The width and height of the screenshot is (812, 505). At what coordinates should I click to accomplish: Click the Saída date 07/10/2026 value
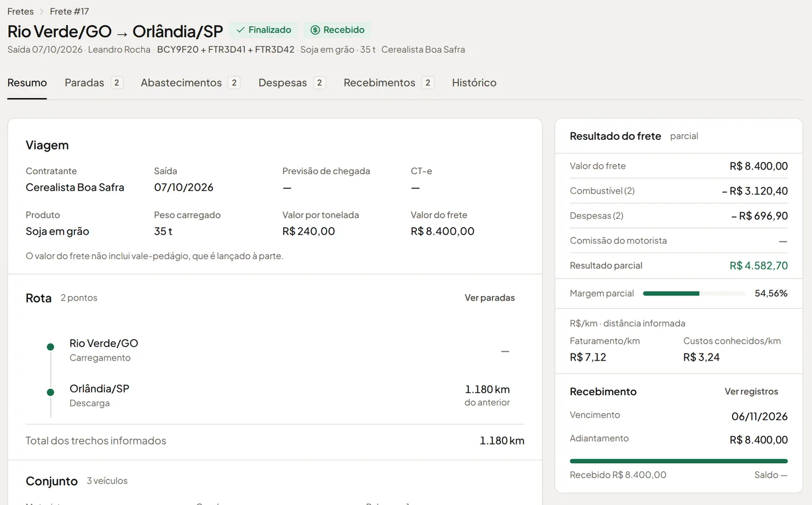coord(184,187)
